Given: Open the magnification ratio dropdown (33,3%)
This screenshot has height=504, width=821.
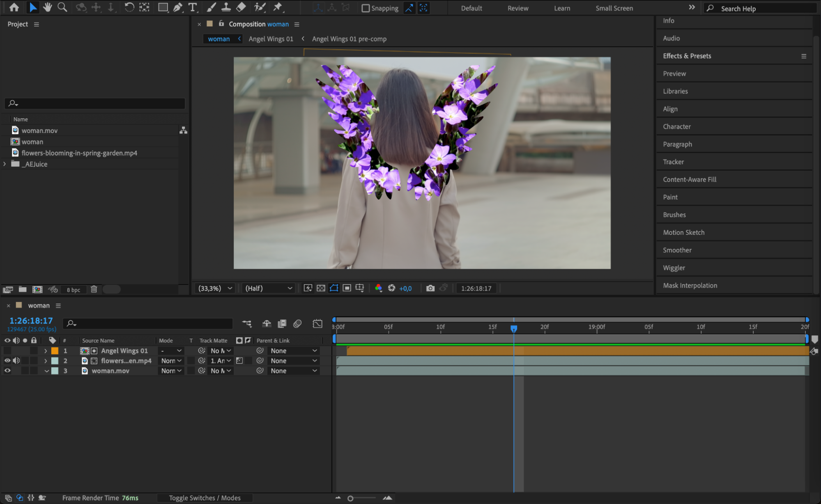Looking at the screenshot, I should [x=215, y=288].
